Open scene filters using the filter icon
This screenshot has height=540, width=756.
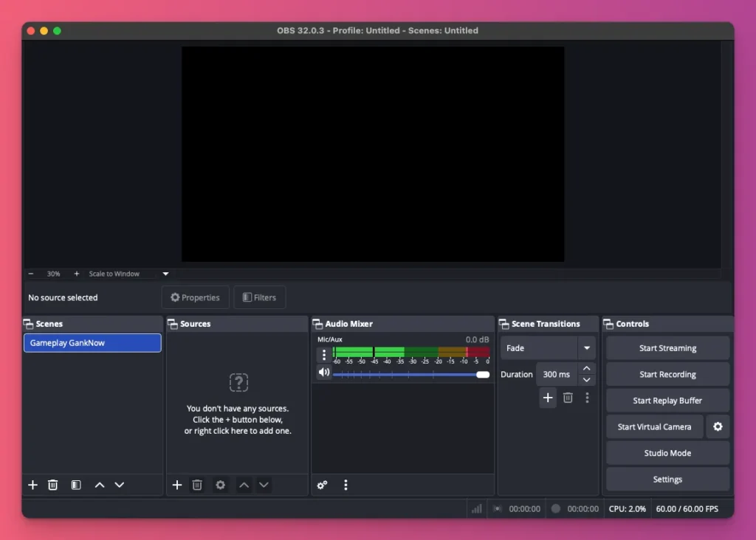[76, 485]
